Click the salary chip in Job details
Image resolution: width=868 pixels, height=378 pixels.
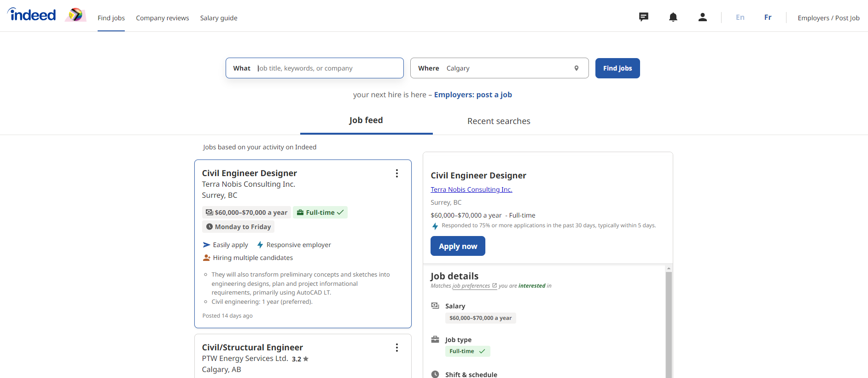point(480,318)
